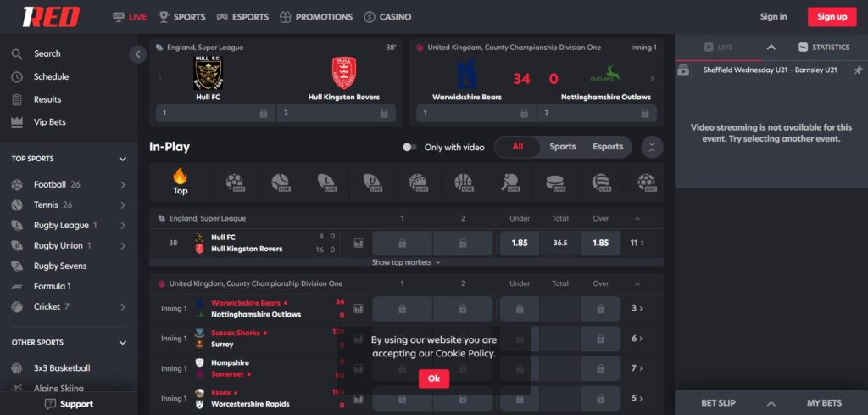The height and width of the screenshot is (415, 868).
Task: Open the video playlist icon
Action: click(x=683, y=70)
